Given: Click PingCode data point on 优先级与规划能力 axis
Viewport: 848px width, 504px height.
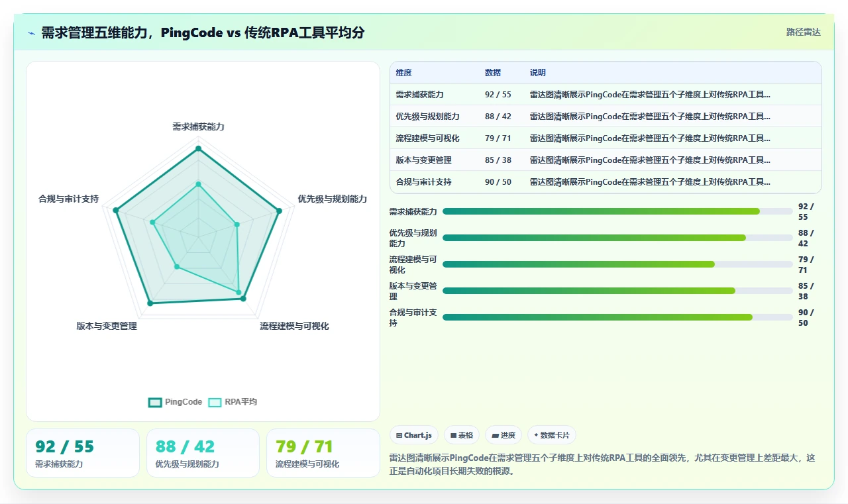Looking at the screenshot, I should click(279, 211).
